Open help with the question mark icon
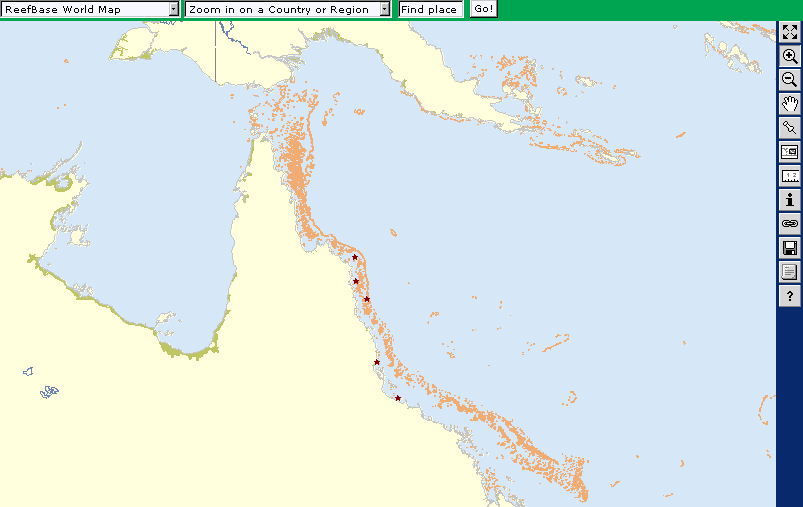This screenshot has width=803, height=507. click(x=789, y=296)
